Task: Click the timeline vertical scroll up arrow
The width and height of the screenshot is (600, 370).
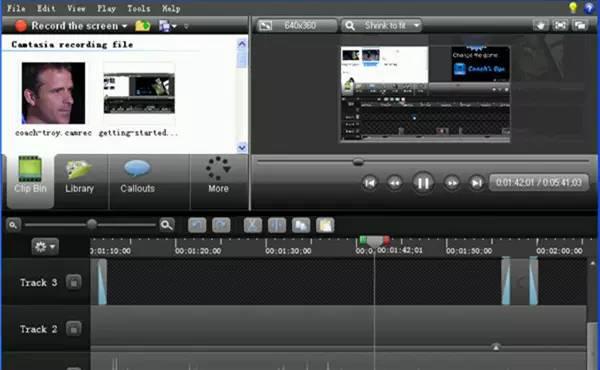Action: (592, 263)
